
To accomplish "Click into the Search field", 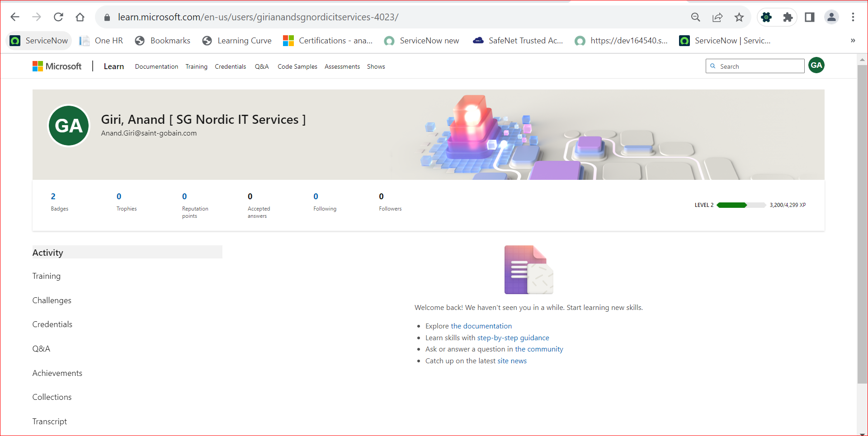I will (x=755, y=66).
